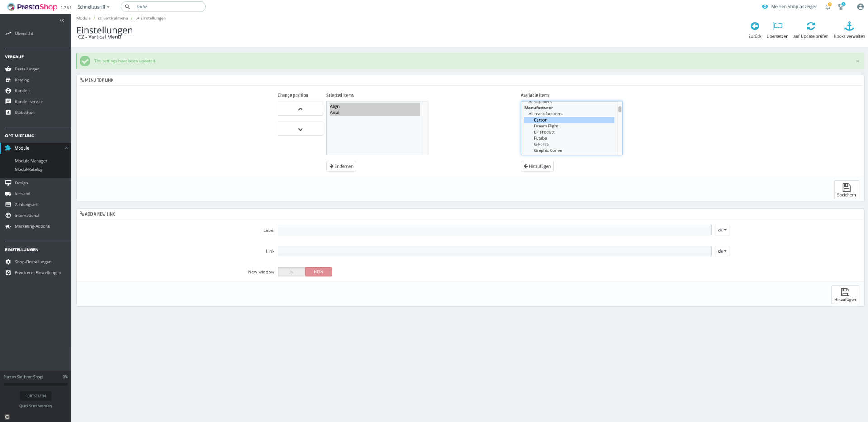Click FORTSETZEN onboarding button
Viewport: 868px width, 422px height.
(35, 396)
